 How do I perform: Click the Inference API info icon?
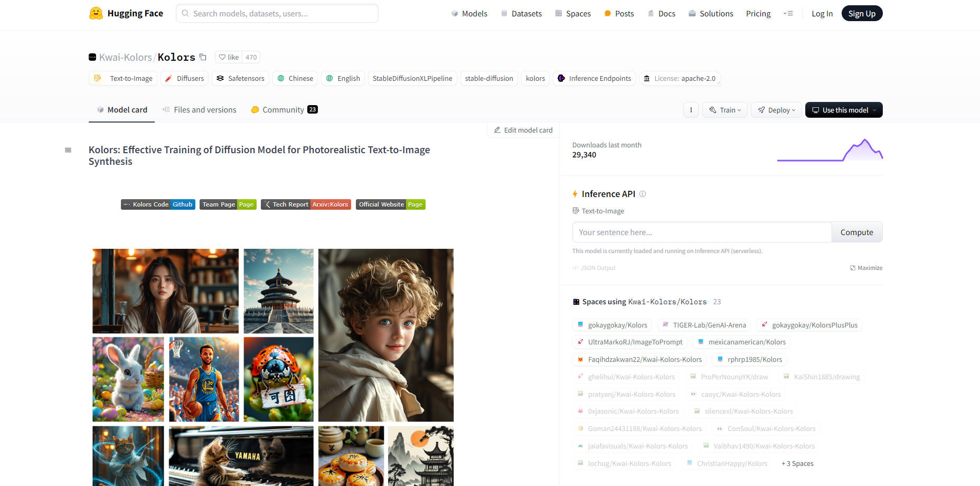pos(643,194)
